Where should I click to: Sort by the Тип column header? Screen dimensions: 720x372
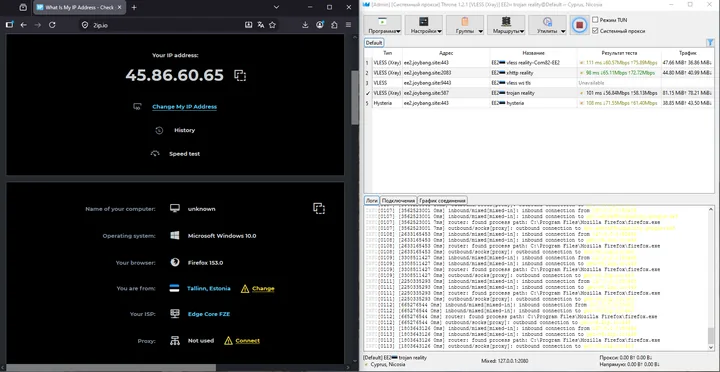click(388, 53)
